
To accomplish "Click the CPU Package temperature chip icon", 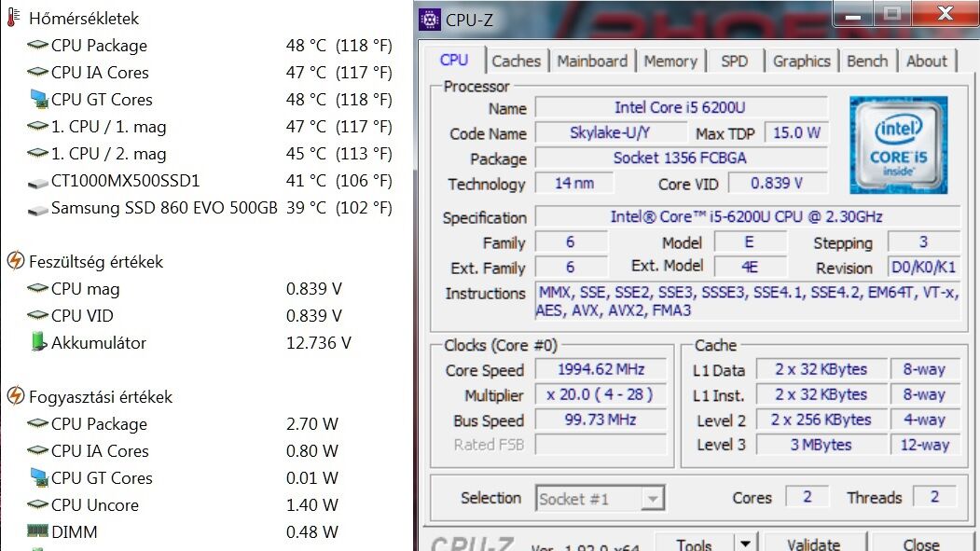I will [37, 45].
